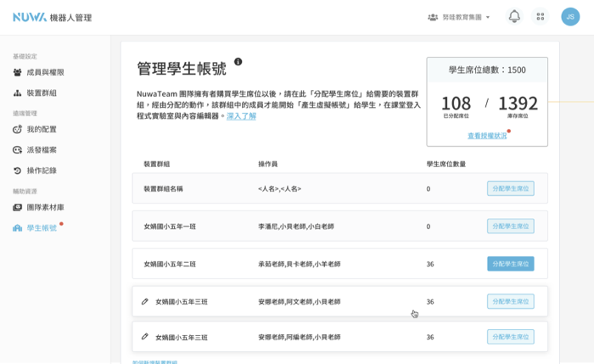Screen dimensions: 594x364
Task: Click the info icon beside 管理學生帳號
Action: (238, 62)
